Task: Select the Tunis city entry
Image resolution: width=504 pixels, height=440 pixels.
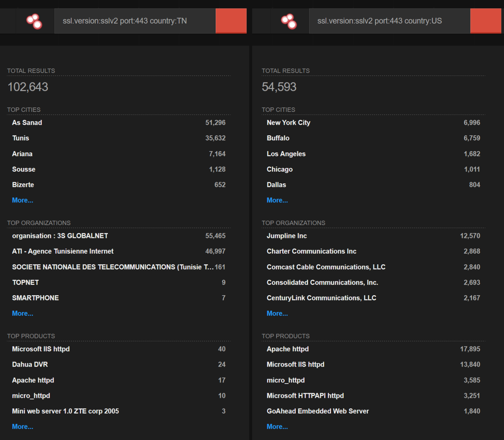Action: [x=21, y=138]
